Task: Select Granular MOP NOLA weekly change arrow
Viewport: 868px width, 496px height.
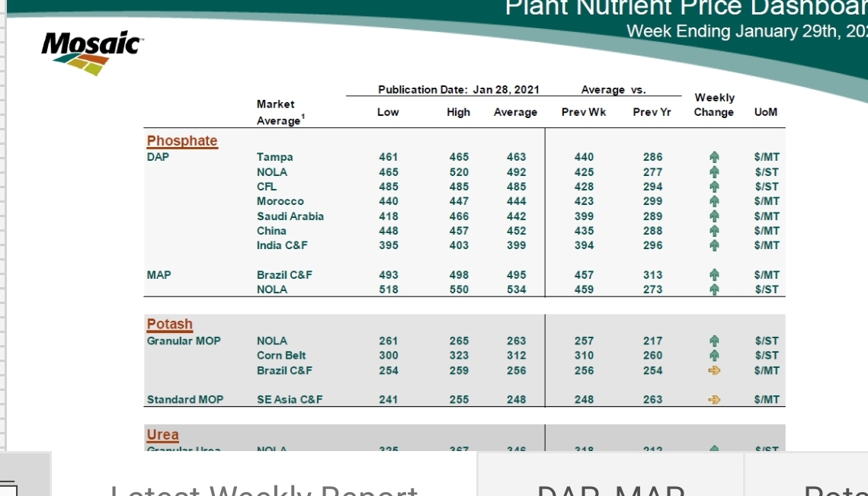Action: (714, 341)
